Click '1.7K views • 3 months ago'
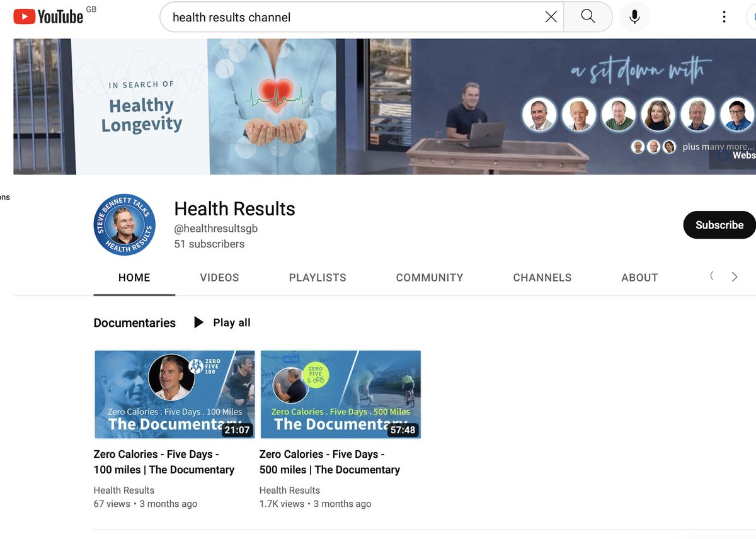 pyautogui.click(x=316, y=504)
